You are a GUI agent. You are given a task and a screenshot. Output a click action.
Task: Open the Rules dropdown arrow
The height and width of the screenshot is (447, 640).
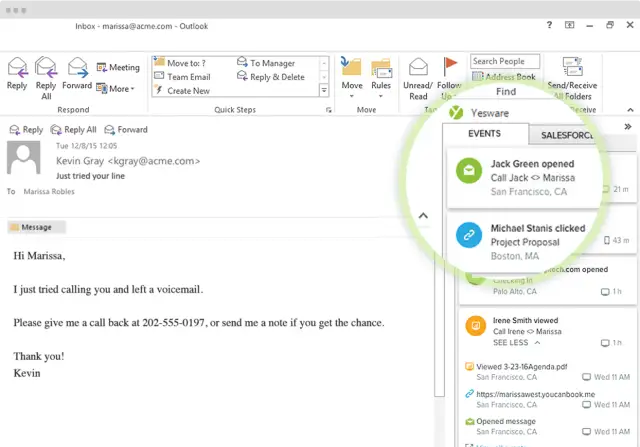pos(380,97)
